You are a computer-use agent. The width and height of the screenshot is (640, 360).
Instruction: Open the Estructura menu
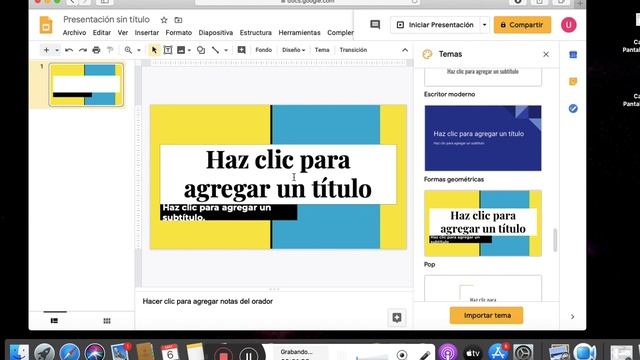click(x=256, y=33)
